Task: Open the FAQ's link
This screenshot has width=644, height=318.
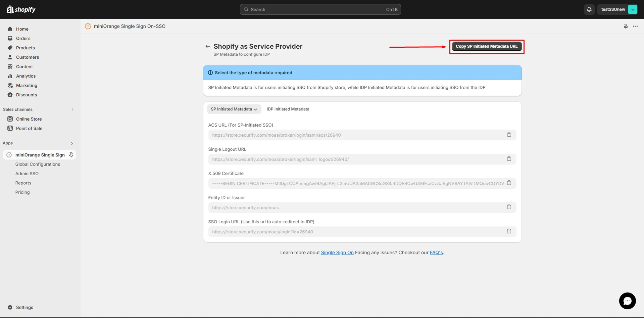Action: (x=436, y=252)
